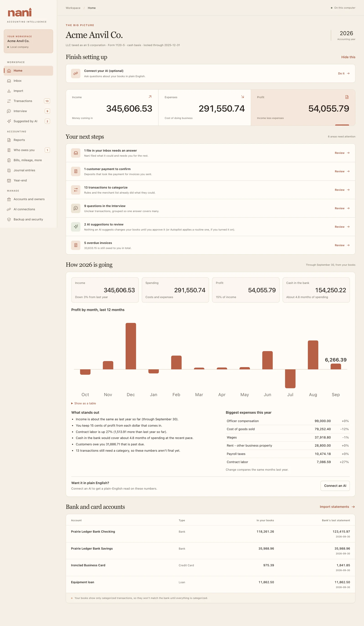Click the Inbox tray icon in sidebar
The image size is (364, 626).
[9, 81]
